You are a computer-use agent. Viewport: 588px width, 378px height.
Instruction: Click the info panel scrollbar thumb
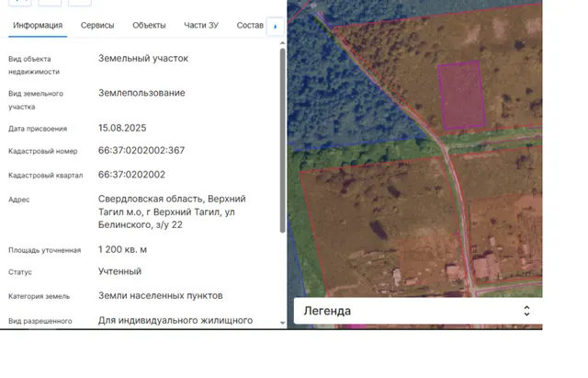(x=282, y=140)
